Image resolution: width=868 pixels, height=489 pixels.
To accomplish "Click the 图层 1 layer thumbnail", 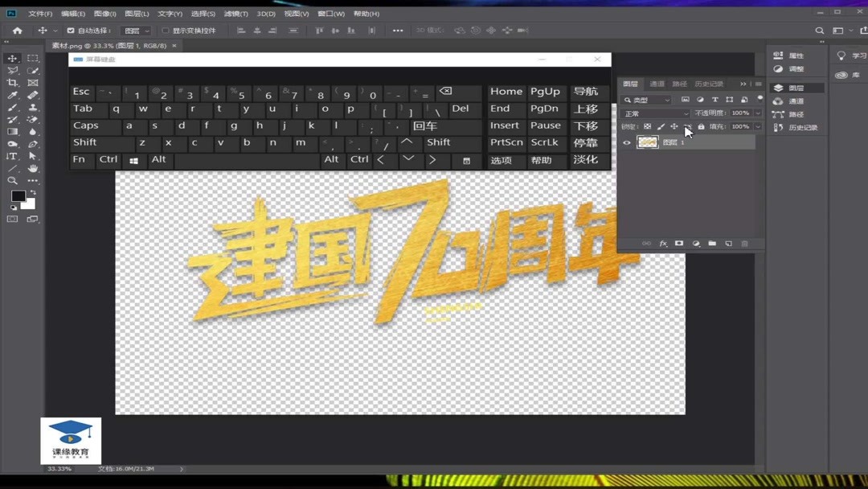I will tap(649, 142).
